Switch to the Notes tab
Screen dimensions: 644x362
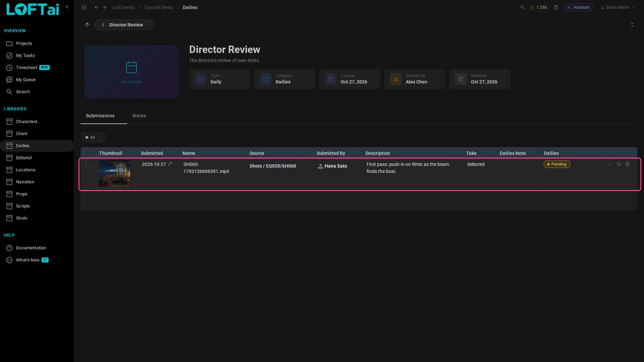click(139, 116)
